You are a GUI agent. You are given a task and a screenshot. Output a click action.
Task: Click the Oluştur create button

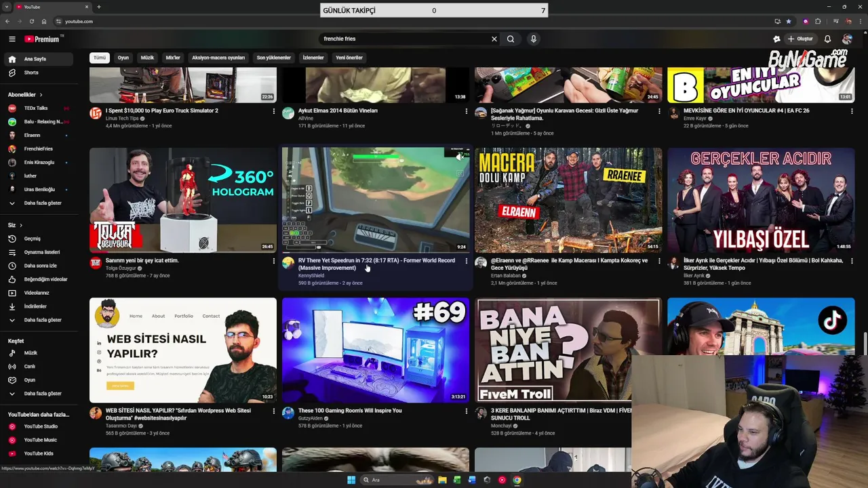click(800, 39)
